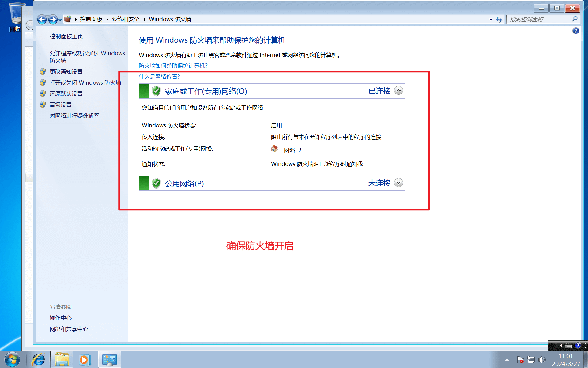Click the house icon next to 网络 2
Viewport: 588px width, 368px height.
pos(274,149)
